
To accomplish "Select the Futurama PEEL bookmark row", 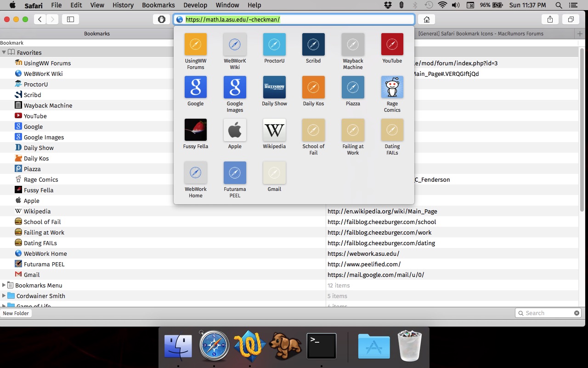I will point(289,264).
